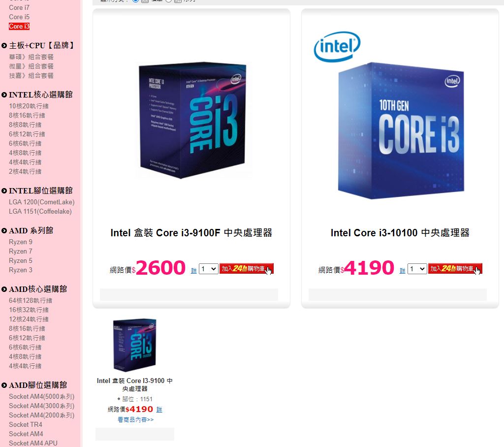The image size is (504, 447).
Task: Open the quantity dropdown for the i3-9100F
Action: click(208, 269)
